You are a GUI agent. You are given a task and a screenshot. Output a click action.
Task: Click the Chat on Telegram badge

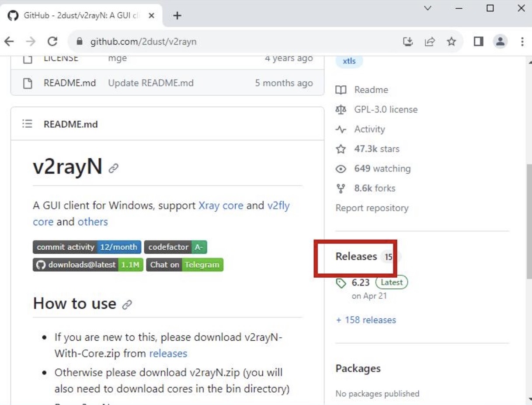(x=184, y=265)
